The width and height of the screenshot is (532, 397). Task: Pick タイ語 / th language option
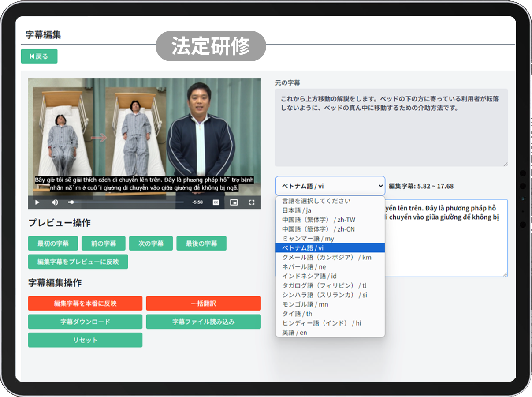tap(330, 314)
